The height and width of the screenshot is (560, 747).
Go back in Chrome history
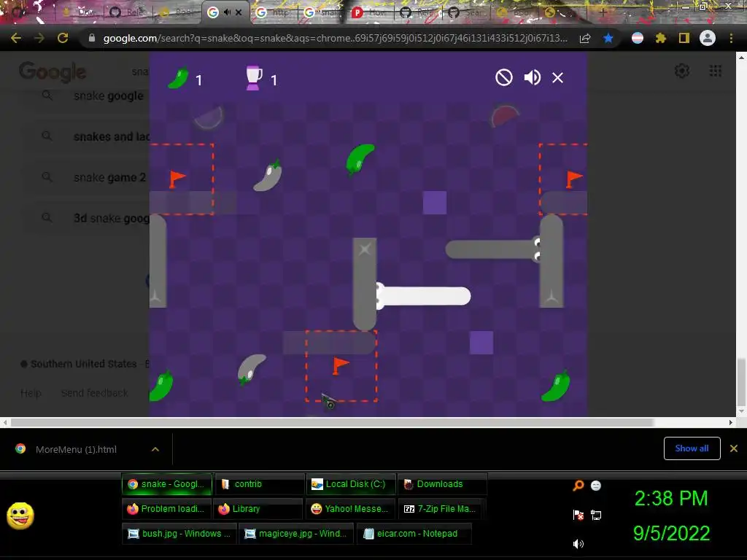coord(16,38)
